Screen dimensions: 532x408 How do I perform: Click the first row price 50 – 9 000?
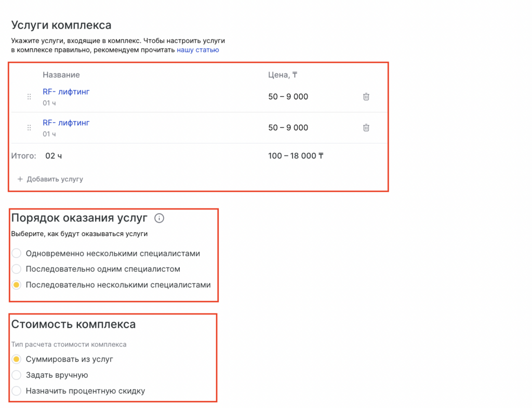(x=288, y=97)
